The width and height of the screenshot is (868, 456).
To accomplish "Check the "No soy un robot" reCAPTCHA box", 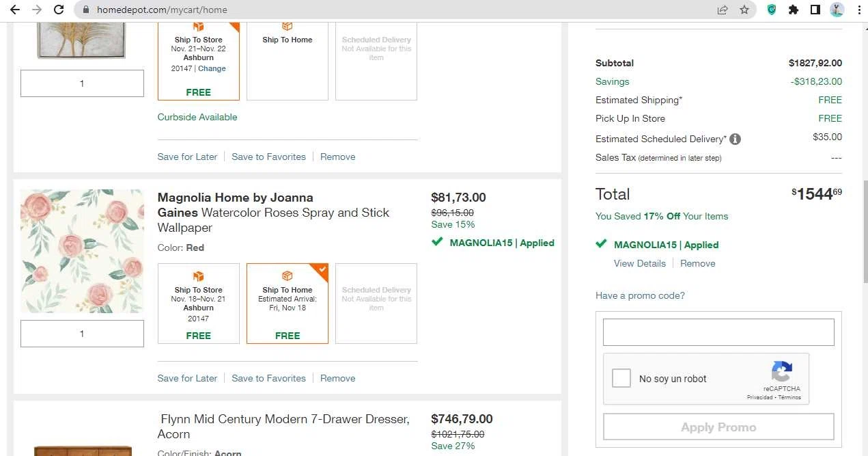I will [621, 378].
